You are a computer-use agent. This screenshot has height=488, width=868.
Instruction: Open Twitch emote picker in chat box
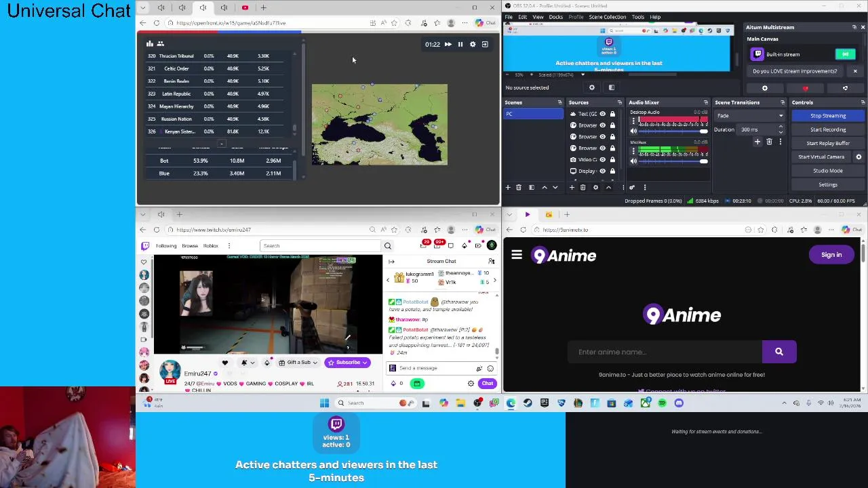click(490, 368)
